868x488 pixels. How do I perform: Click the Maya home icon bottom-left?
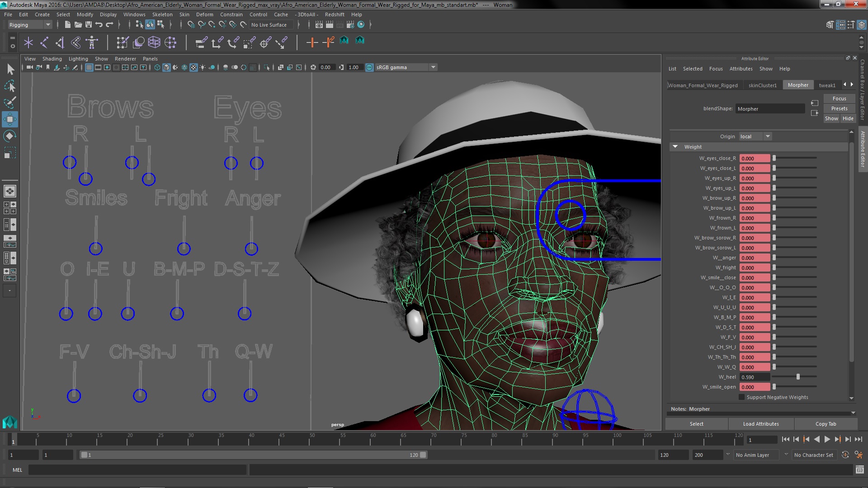click(x=10, y=422)
